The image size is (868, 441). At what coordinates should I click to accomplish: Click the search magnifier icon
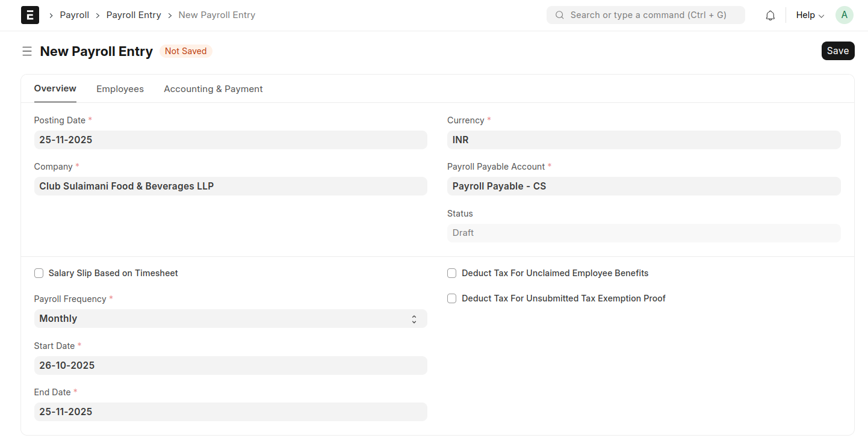[560, 15]
